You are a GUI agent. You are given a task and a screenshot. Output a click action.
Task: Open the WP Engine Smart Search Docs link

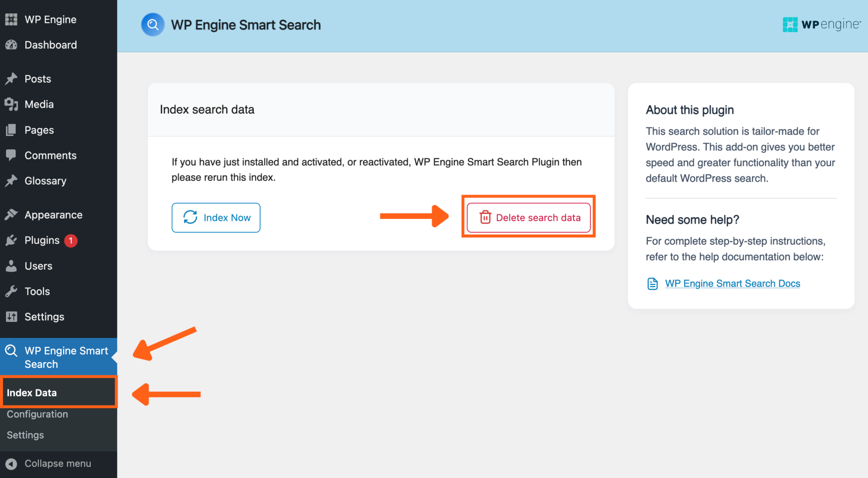[732, 283]
